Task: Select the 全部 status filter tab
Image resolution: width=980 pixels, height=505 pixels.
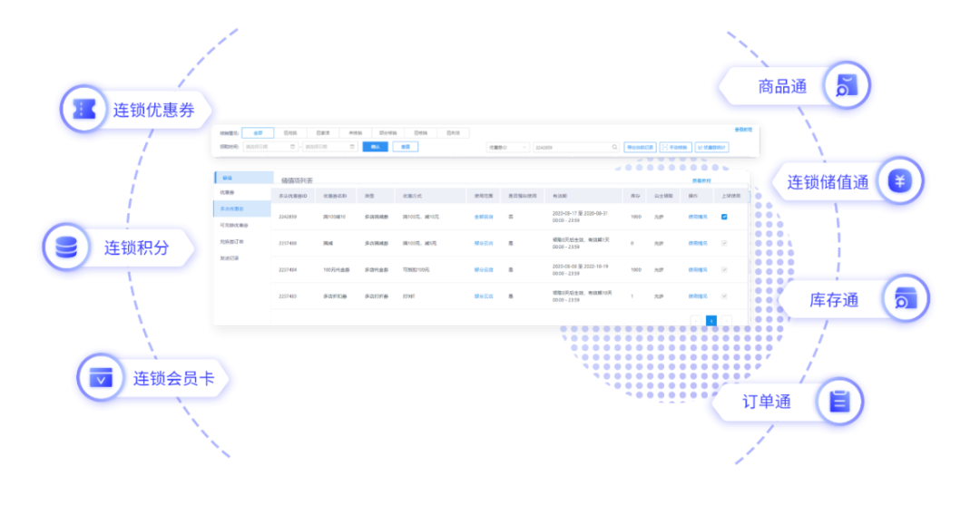Action: click(x=258, y=132)
